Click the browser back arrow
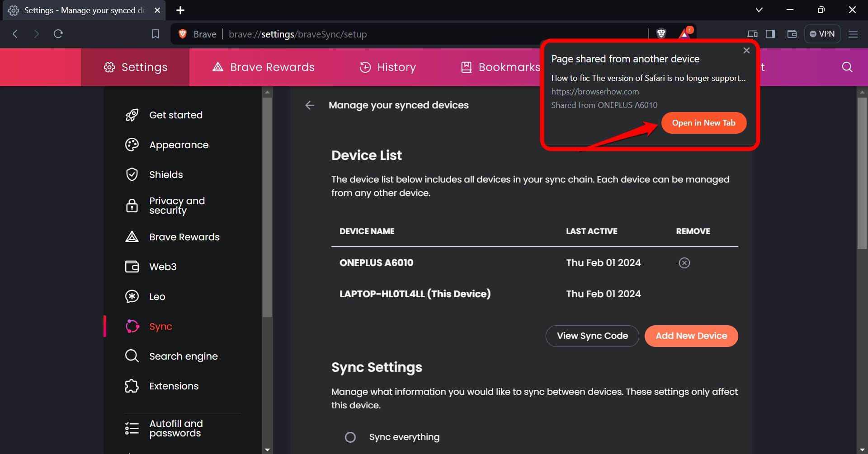The image size is (868, 454). (15, 34)
